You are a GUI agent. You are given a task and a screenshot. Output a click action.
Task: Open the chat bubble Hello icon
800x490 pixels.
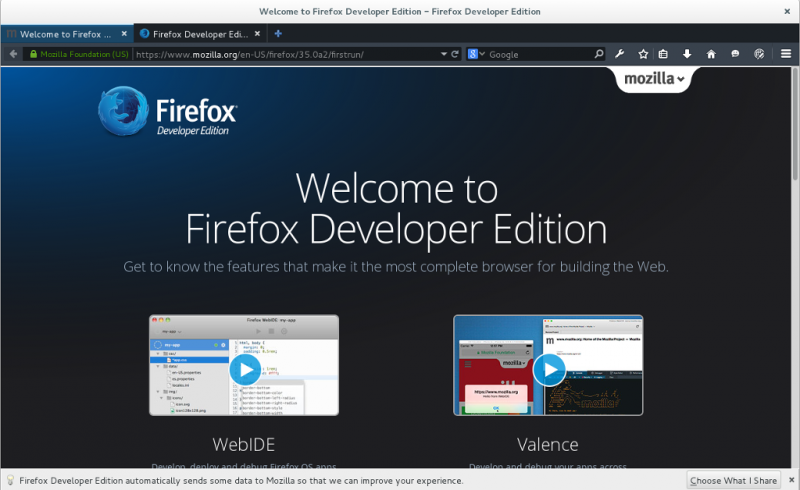point(735,54)
